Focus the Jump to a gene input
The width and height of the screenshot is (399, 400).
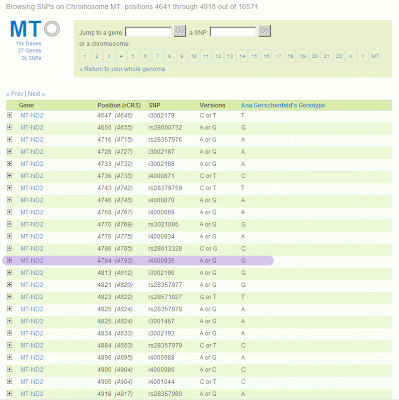tap(148, 32)
